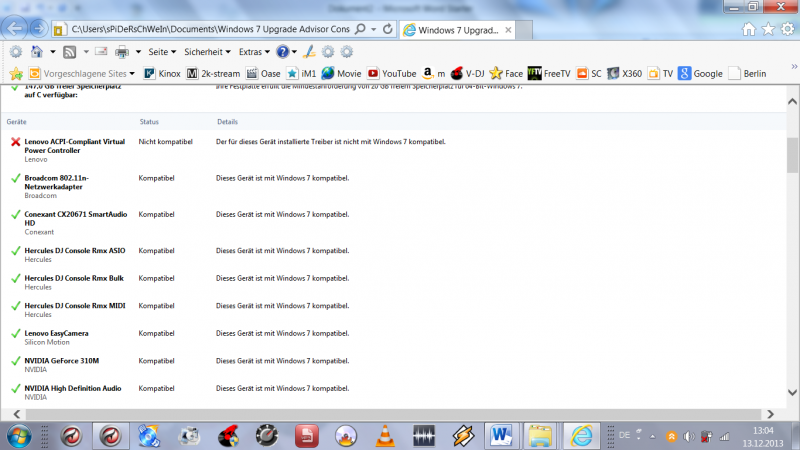This screenshot has height=450, width=800.
Task: Click the Print icon in command bar
Action: 122,52
